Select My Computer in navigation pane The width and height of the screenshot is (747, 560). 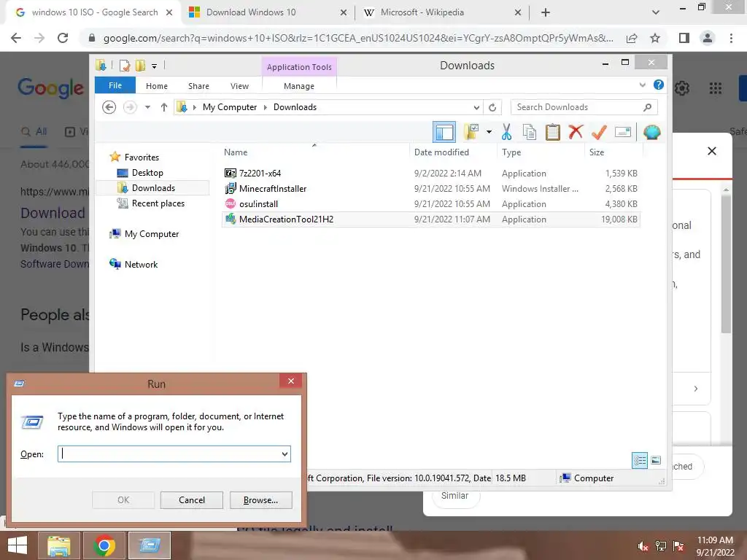(152, 234)
